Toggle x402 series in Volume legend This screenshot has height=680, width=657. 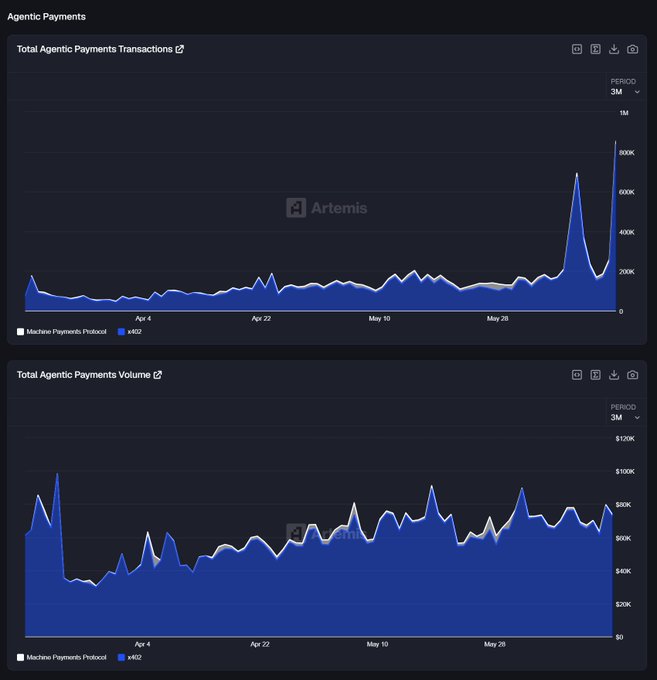130,657
